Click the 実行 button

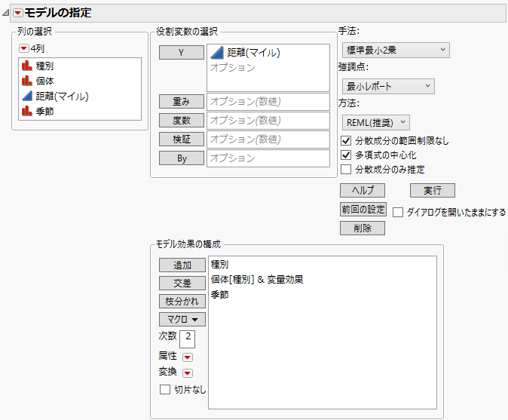(x=432, y=190)
